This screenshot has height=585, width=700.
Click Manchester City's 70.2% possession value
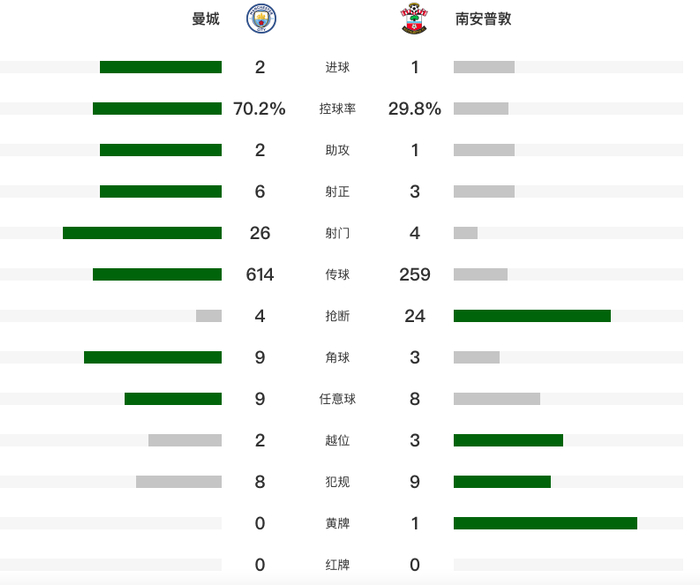tap(259, 109)
